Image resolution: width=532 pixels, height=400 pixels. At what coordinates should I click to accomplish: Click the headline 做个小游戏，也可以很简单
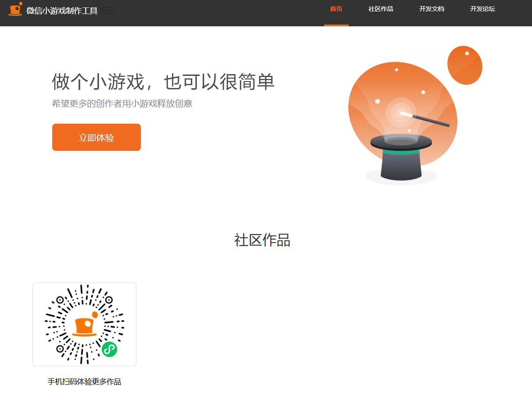coord(163,82)
